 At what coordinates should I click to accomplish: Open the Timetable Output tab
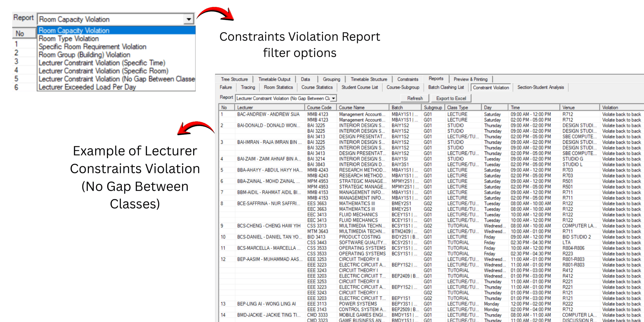pyautogui.click(x=274, y=79)
